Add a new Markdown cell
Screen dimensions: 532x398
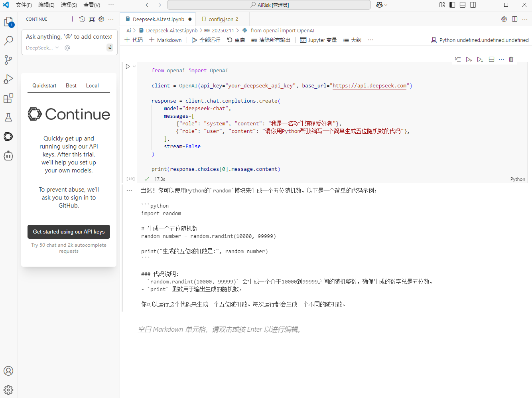[165, 40]
